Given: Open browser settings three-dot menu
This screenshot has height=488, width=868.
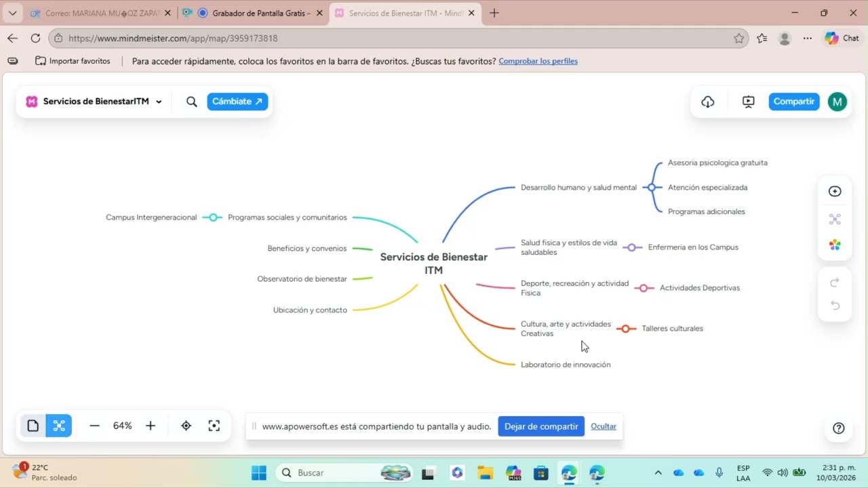Looking at the screenshot, I should [x=808, y=39].
